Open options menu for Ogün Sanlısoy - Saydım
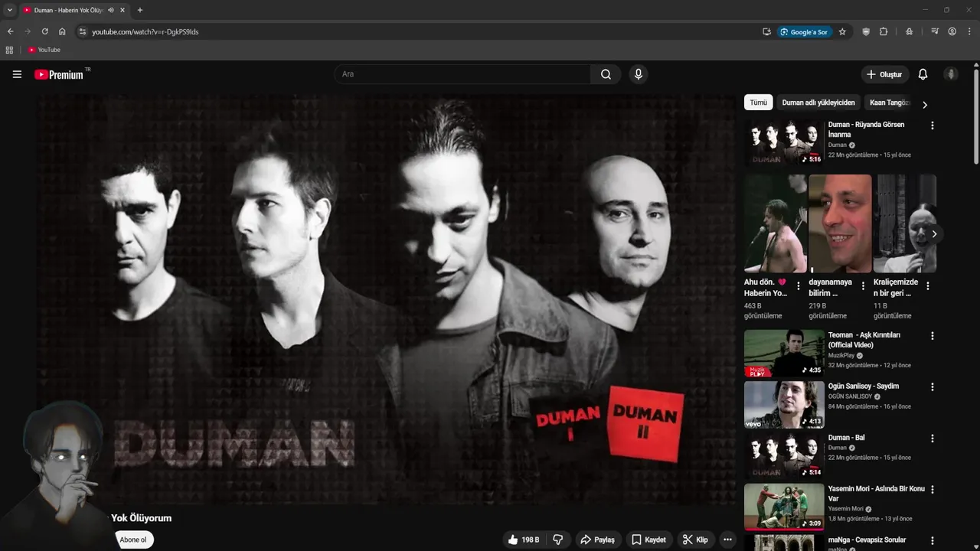980x551 pixels. [932, 387]
